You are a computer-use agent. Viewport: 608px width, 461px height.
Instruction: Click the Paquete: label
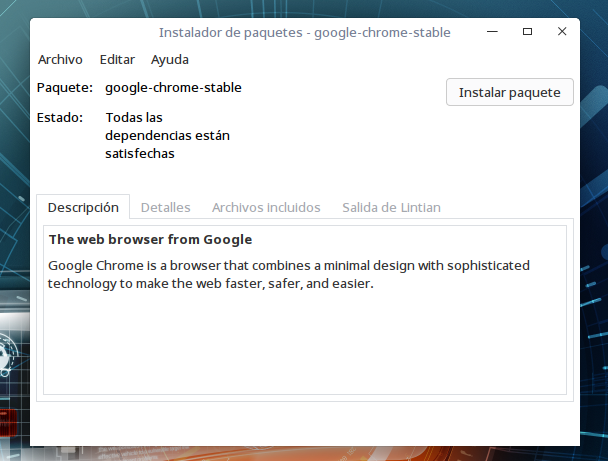64,88
